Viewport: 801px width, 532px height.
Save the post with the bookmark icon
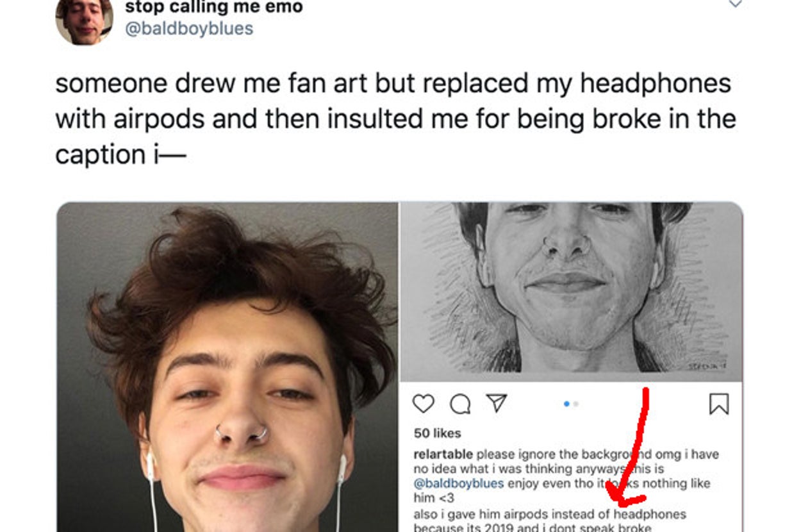click(718, 404)
